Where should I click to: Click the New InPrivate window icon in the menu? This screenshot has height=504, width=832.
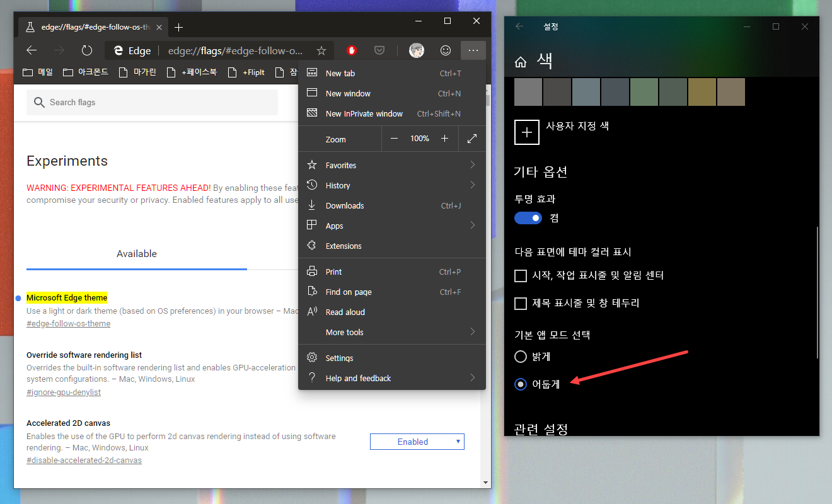pos(311,113)
